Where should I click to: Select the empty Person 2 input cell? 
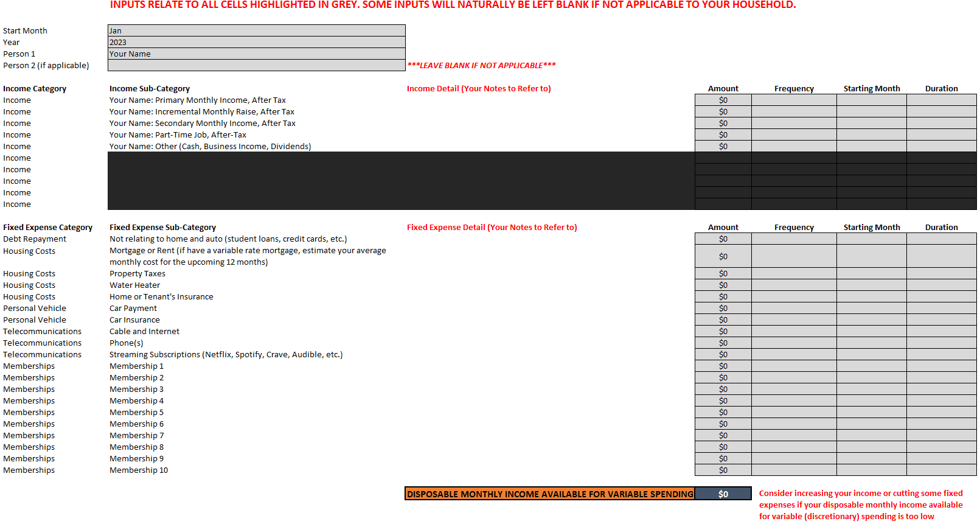(256, 65)
